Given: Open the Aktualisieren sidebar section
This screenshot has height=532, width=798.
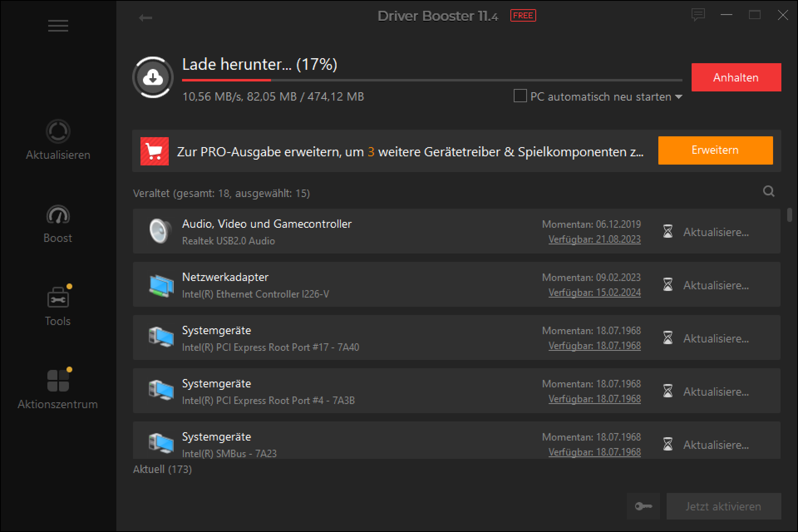Looking at the screenshot, I should [x=58, y=140].
